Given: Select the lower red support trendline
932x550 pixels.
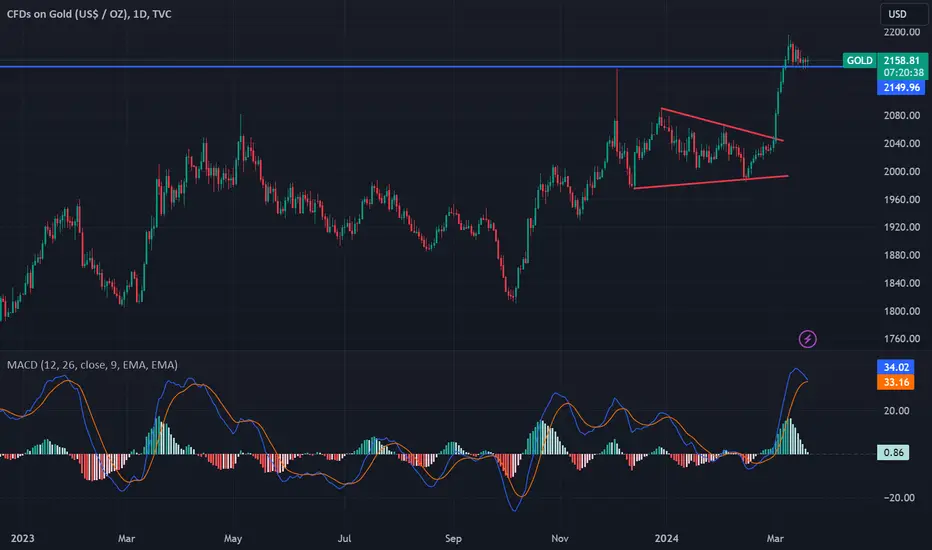Looking at the screenshot, I should pos(711,182).
